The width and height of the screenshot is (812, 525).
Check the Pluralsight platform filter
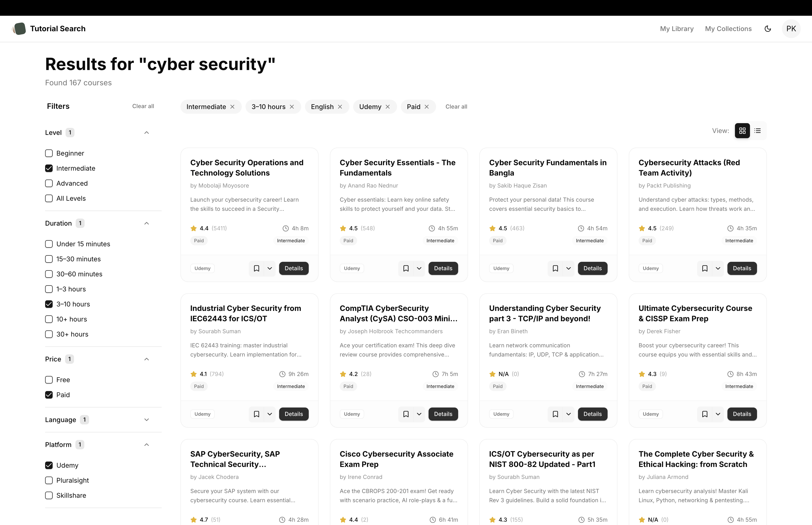pyautogui.click(x=49, y=480)
